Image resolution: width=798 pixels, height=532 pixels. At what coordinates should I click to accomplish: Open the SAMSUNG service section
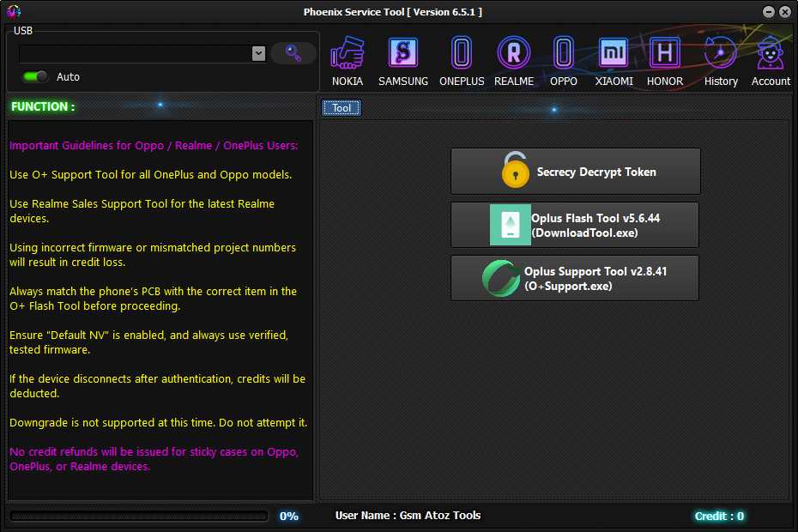click(x=402, y=57)
